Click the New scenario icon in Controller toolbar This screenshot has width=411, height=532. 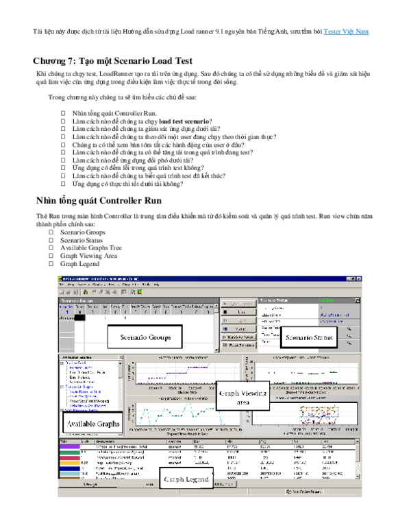(62, 292)
